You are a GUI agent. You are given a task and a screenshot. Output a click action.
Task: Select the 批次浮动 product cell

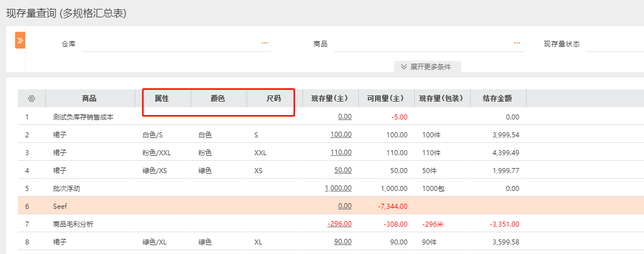(x=90, y=188)
